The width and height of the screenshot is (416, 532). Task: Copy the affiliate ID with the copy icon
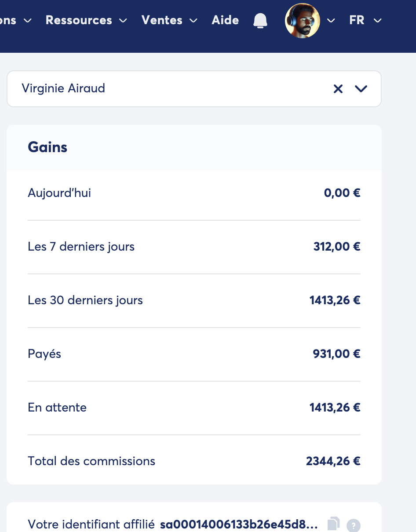(334, 524)
